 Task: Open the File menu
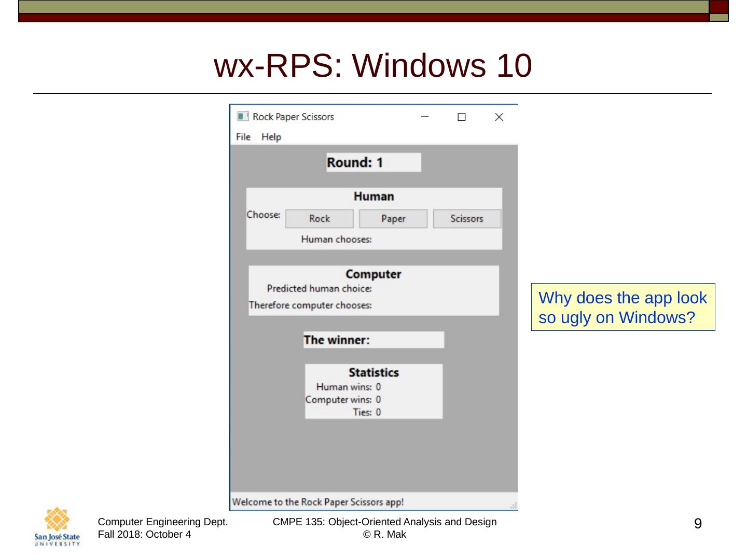(x=243, y=137)
